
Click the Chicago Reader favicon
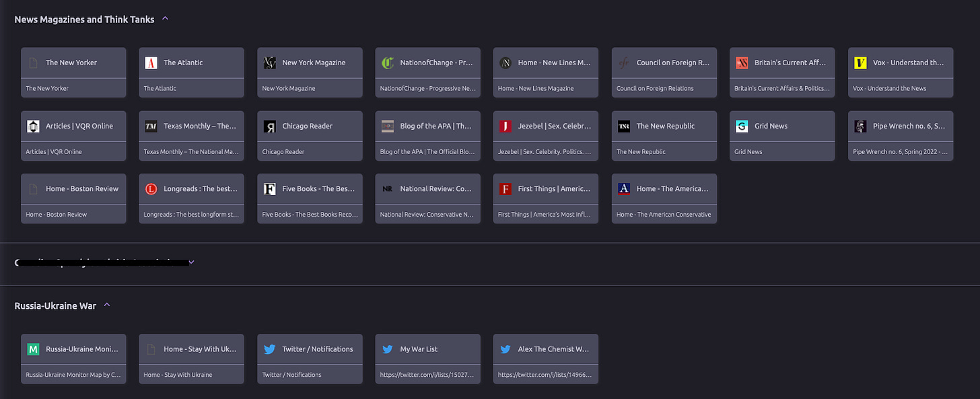click(x=269, y=126)
